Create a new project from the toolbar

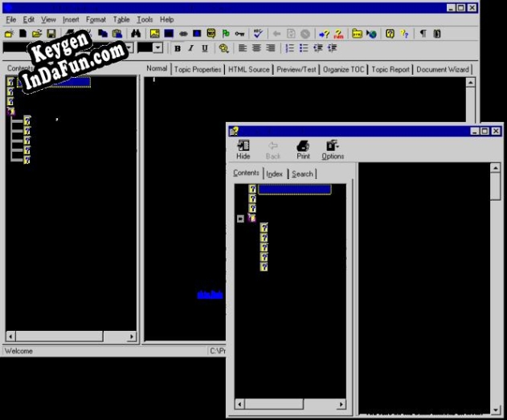(10, 34)
